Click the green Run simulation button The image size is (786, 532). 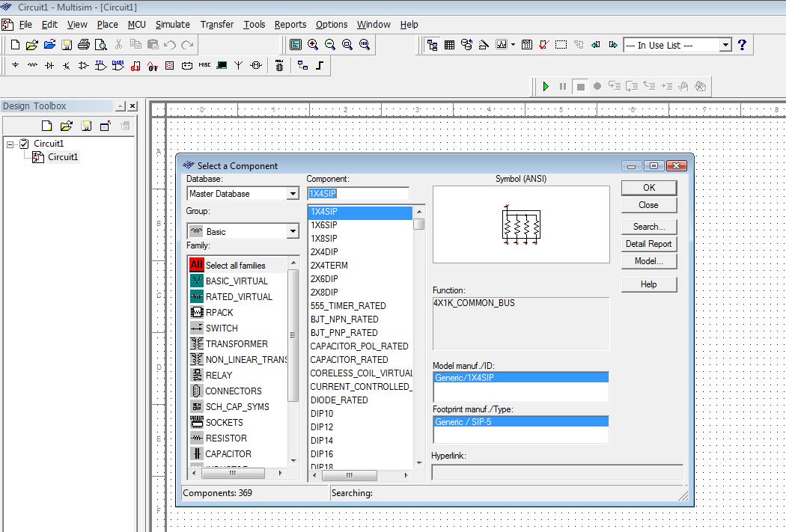point(546,86)
